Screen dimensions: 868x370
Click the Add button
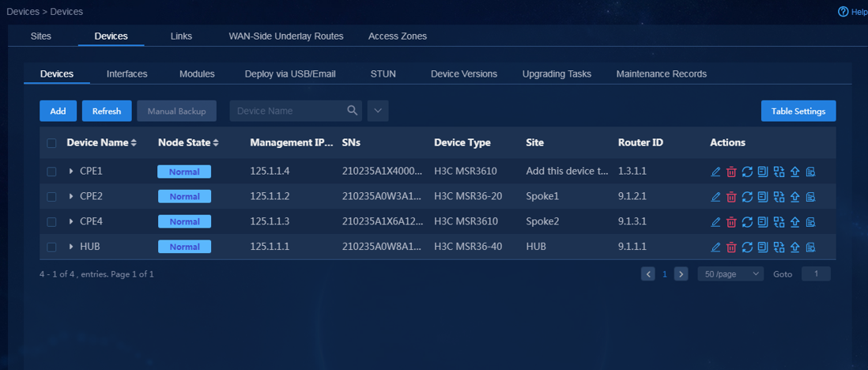click(58, 111)
